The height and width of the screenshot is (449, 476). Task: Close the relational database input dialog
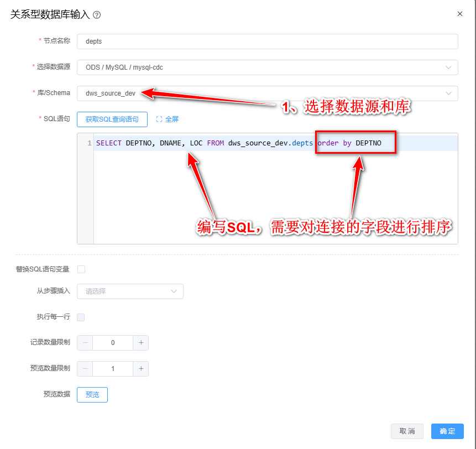(x=459, y=14)
